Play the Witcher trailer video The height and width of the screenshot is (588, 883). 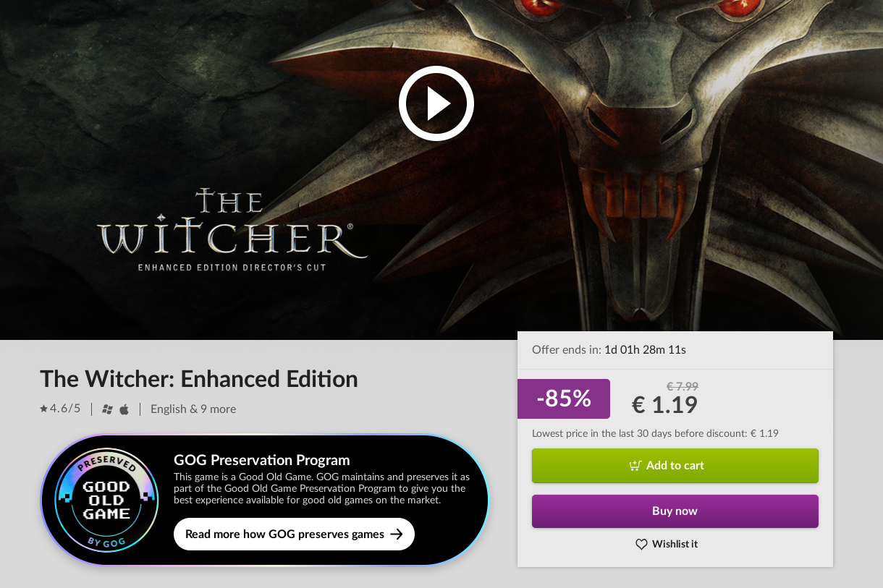coord(436,103)
